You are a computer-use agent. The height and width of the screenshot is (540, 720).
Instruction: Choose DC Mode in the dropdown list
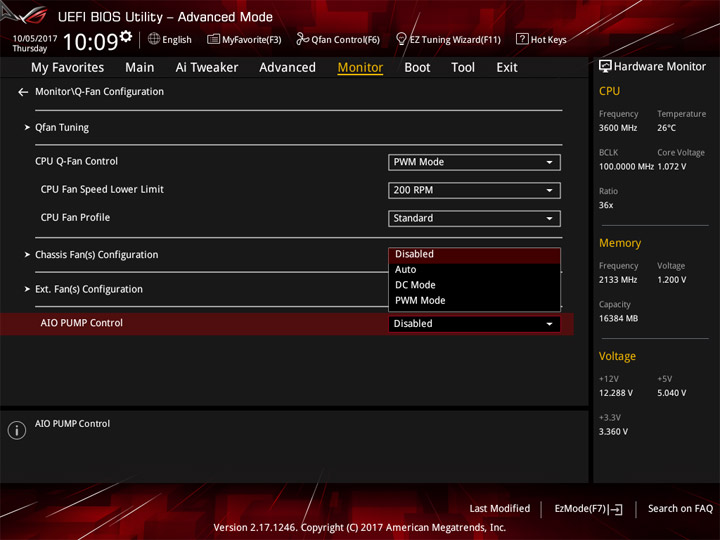tap(474, 285)
